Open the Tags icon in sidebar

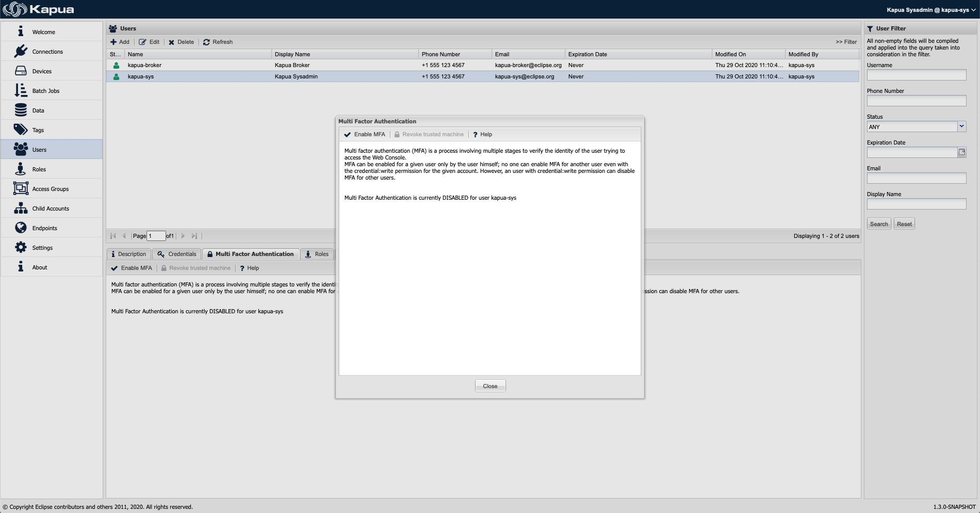pyautogui.click(x=21, y=130)
